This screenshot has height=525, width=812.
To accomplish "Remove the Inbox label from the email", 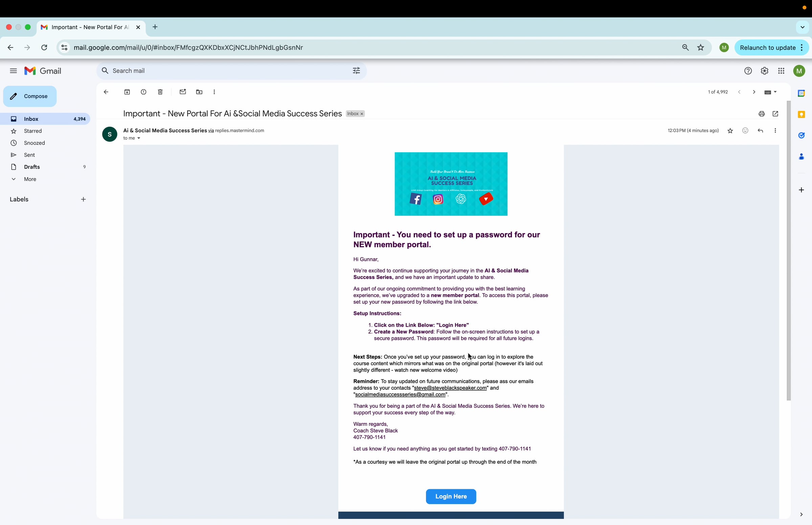I will (362, 114).
